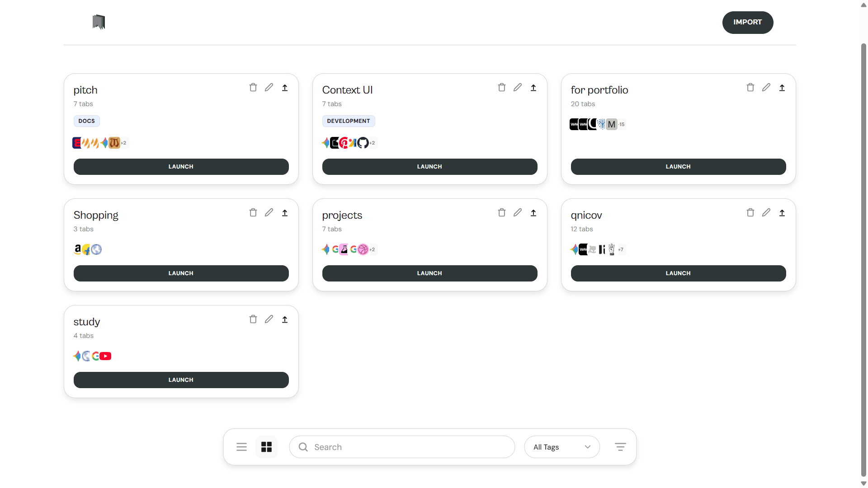
Task: Launch the Shopping collection
Action: tap(181, 273)
